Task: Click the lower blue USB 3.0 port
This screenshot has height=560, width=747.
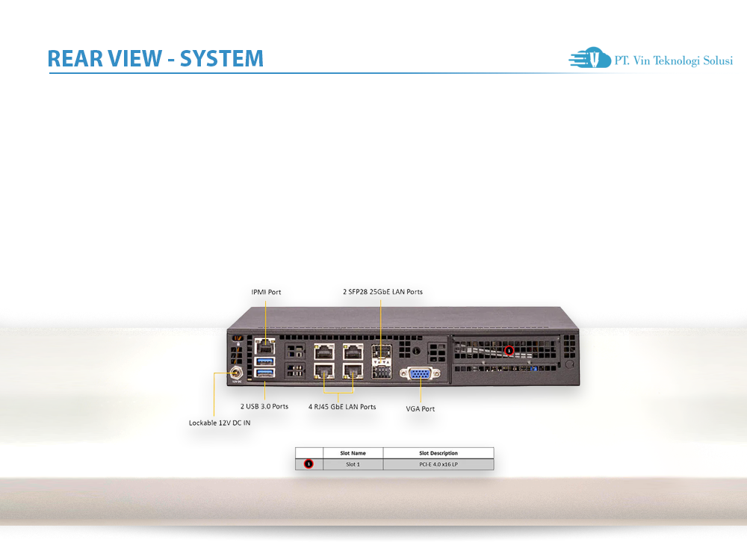Action: (x=265, y=373)
